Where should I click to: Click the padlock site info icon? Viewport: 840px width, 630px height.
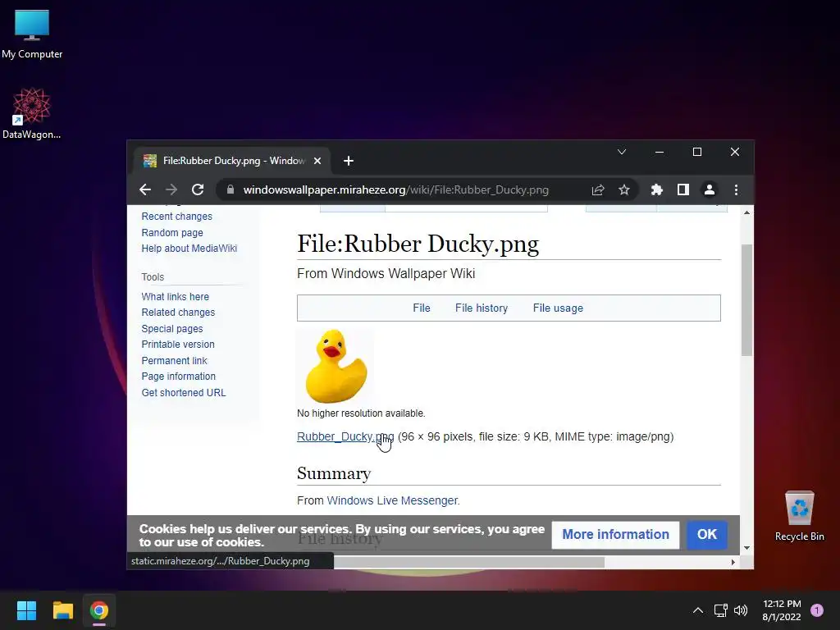(x=231, y=189)
